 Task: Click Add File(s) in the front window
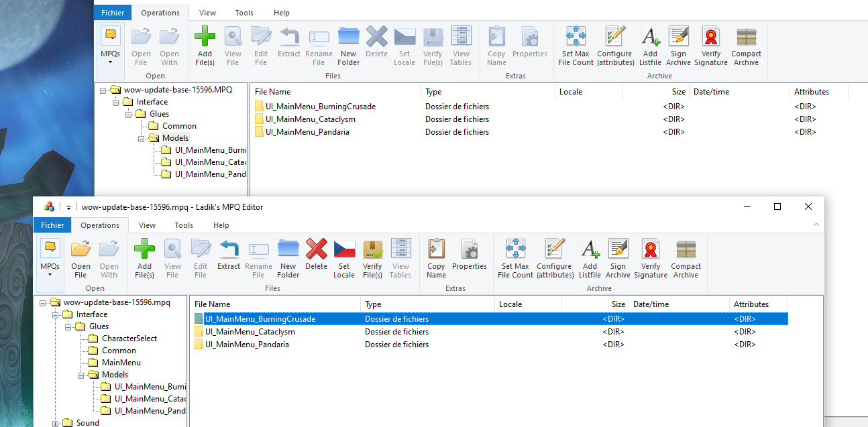tap(144, 258)
